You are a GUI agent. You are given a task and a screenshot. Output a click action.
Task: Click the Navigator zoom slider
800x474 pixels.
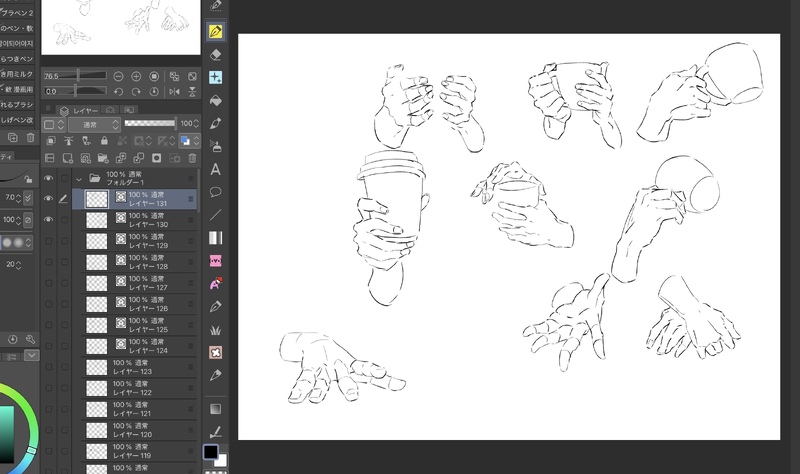click(x=75, y=76)
